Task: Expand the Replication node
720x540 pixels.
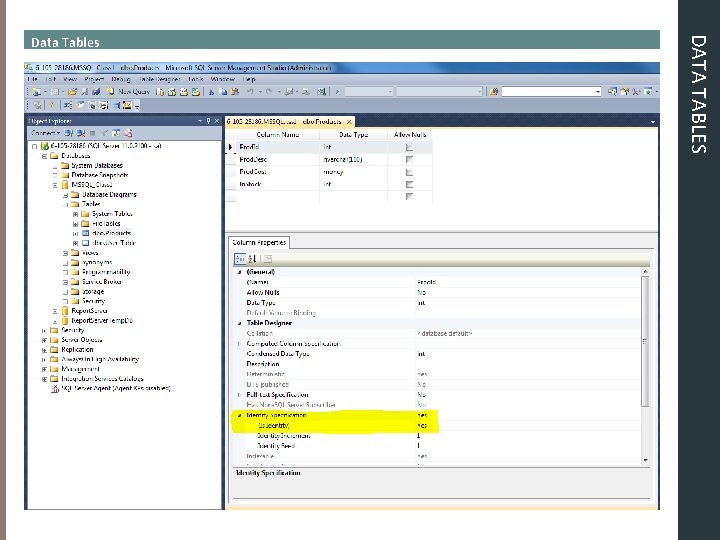Action: click(45, 350)
